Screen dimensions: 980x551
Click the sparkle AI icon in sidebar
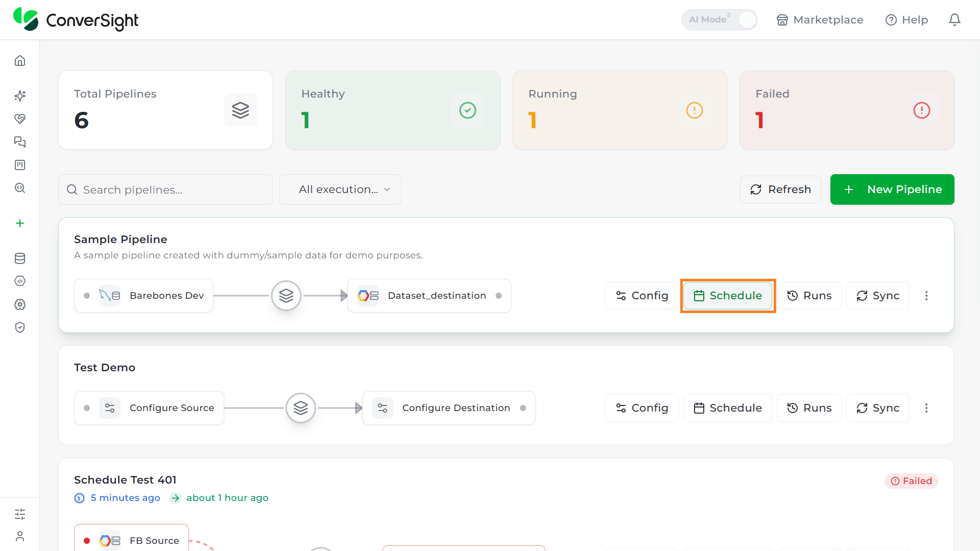20,96
